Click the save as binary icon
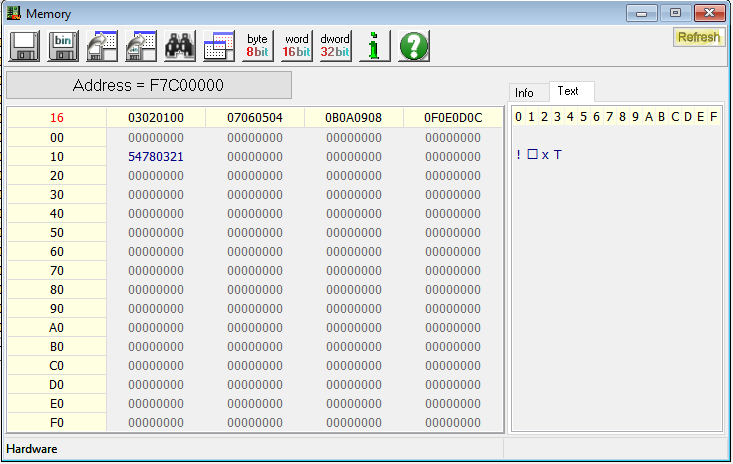This screenshot has height=464, width=733. (x=64, y=46)
